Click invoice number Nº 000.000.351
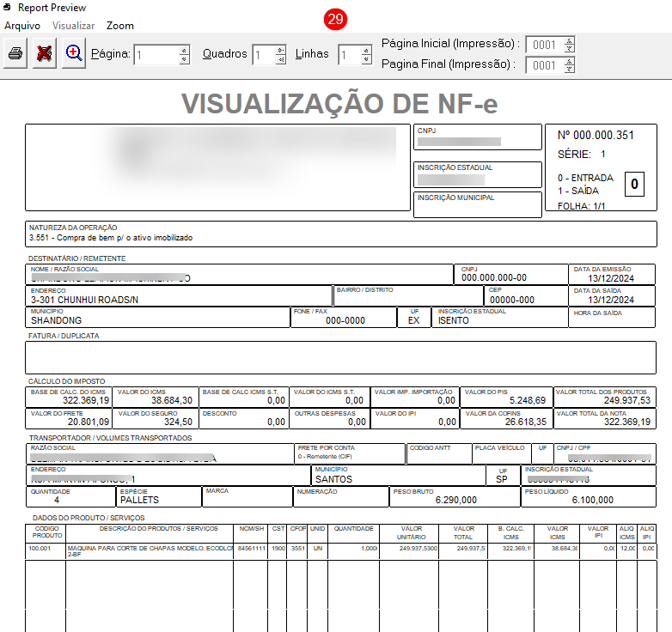This screenshot has height=632, width=672. [596, 136]
